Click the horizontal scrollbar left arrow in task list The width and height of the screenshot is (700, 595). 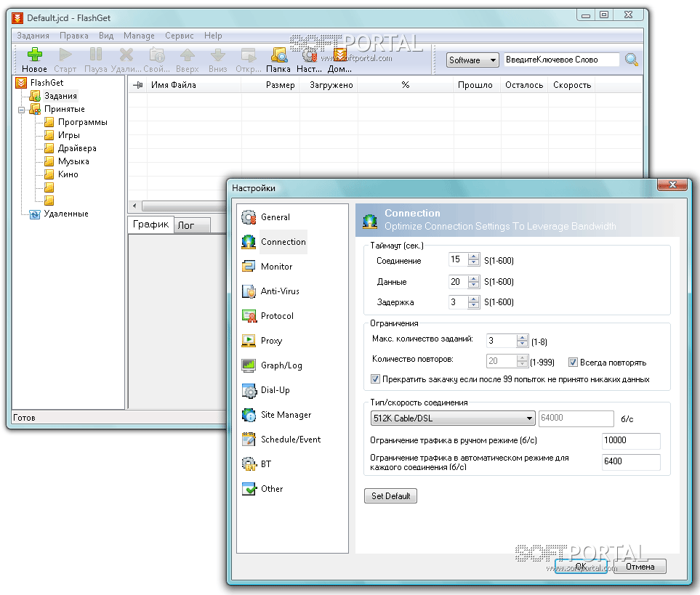(134, 206)
